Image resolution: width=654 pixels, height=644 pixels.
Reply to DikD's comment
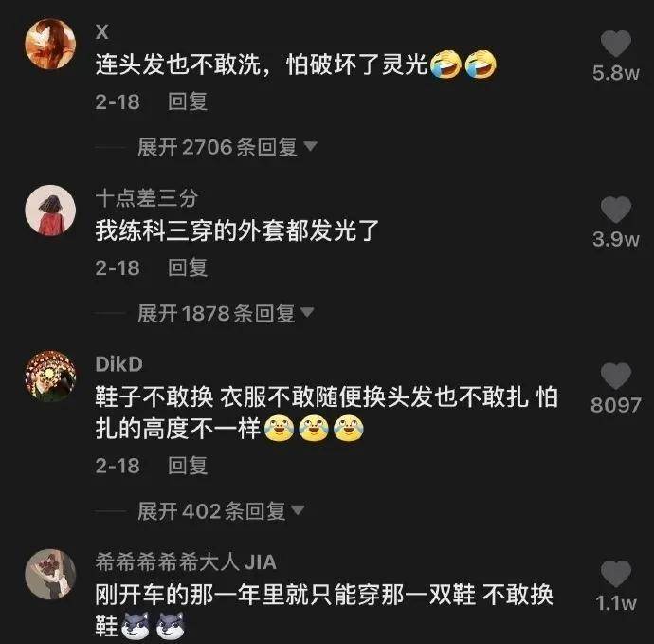188,466
